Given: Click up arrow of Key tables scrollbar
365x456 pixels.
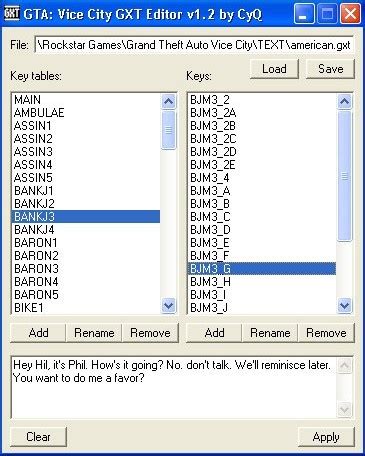Looking at the screenshot, I should pyautogui.click(x=168, y=102).
